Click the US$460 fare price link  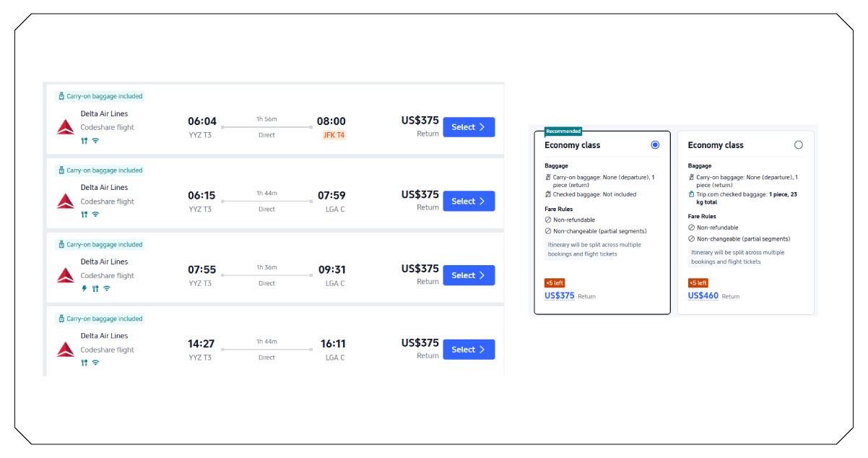(x=703, y=295)
